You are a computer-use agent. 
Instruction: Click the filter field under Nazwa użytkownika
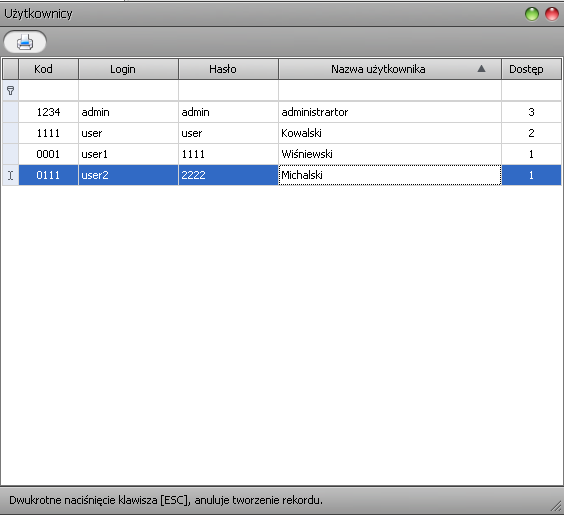click(x=390, y=91)
